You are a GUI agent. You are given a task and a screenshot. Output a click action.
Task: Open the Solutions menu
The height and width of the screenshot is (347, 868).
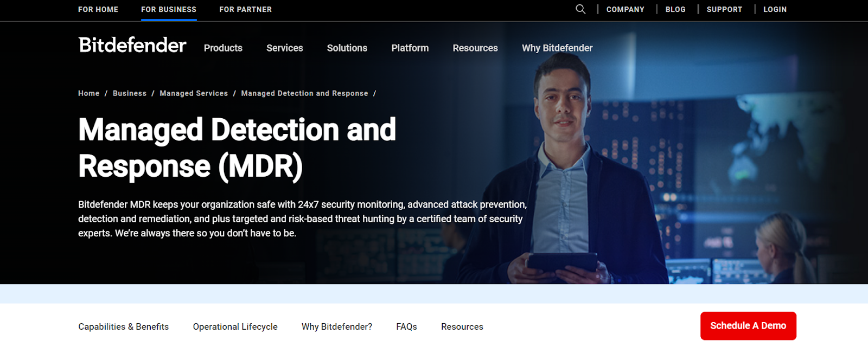click(347, 48)
